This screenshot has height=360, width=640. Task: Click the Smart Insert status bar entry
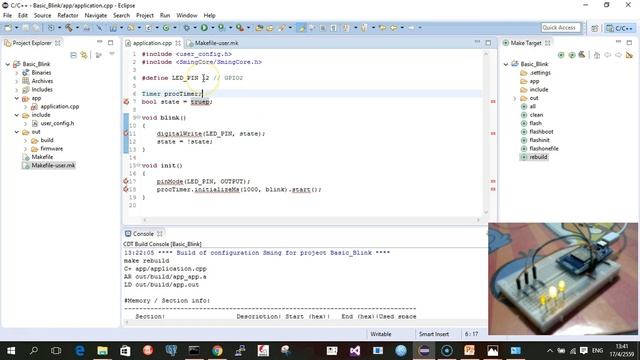pyautogui.click(x=434, y=334)
